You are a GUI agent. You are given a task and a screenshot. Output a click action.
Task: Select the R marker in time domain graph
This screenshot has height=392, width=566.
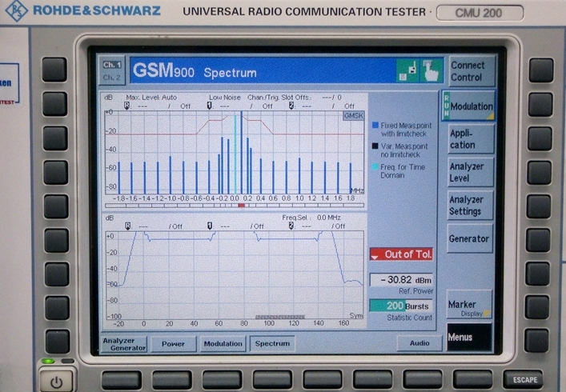[127, 226]
